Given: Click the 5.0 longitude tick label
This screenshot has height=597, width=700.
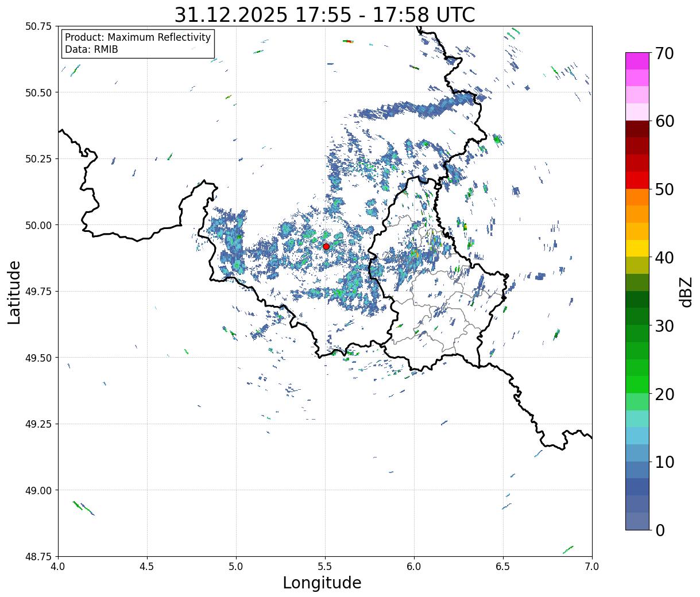Looking at the screenshot, I should 236,566.
